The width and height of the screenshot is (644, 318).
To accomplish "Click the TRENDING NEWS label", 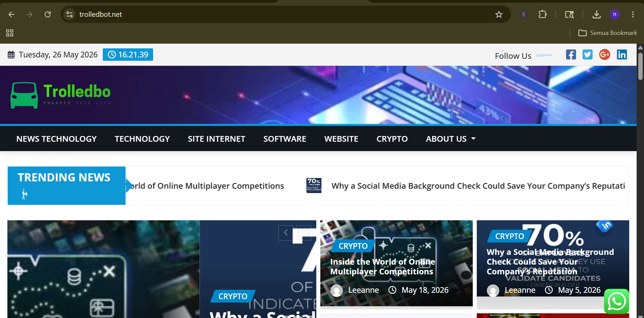I will pos(64,177).
